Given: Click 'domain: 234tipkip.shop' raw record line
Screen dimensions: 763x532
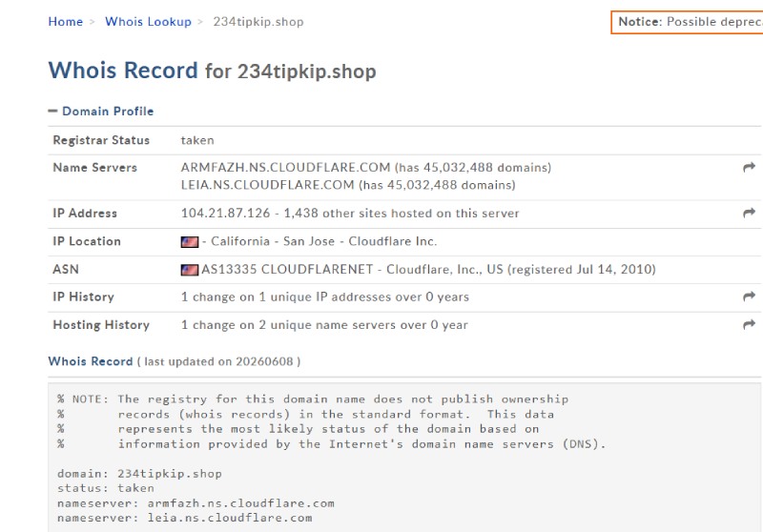Looking at the screenshot, I should (139, 474).
